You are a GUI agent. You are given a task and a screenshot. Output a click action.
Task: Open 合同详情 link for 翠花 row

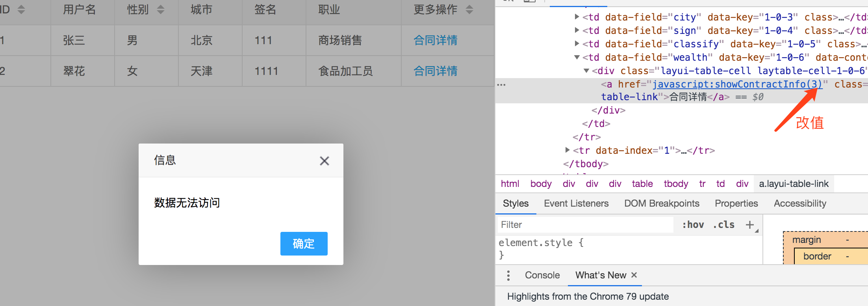(435, 71)
